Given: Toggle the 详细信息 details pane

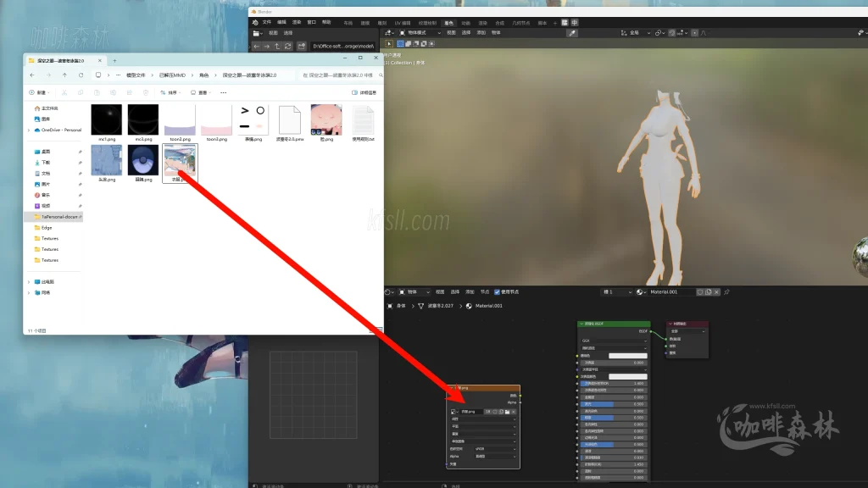Looking at the screenshot, I should 364,92.
